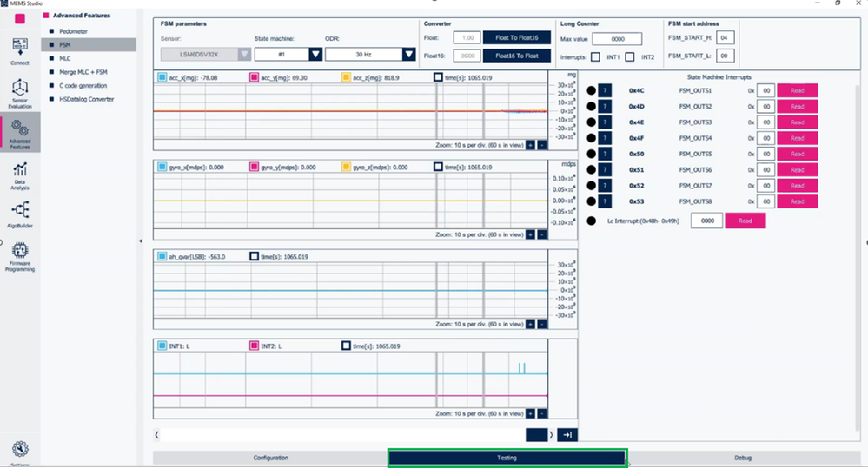Switch to the Testing tab
Image resolution: width=868 pixels, height=468 pixels.
(x=507, y=458)
